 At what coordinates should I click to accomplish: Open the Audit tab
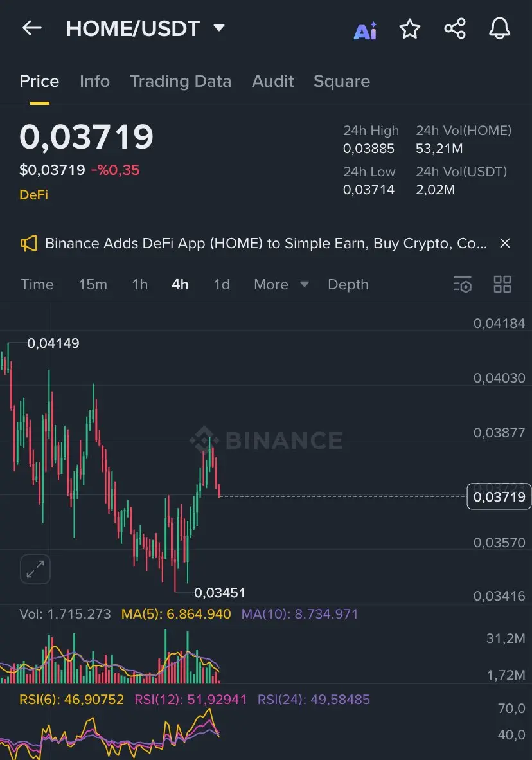(x=273, y=81)
